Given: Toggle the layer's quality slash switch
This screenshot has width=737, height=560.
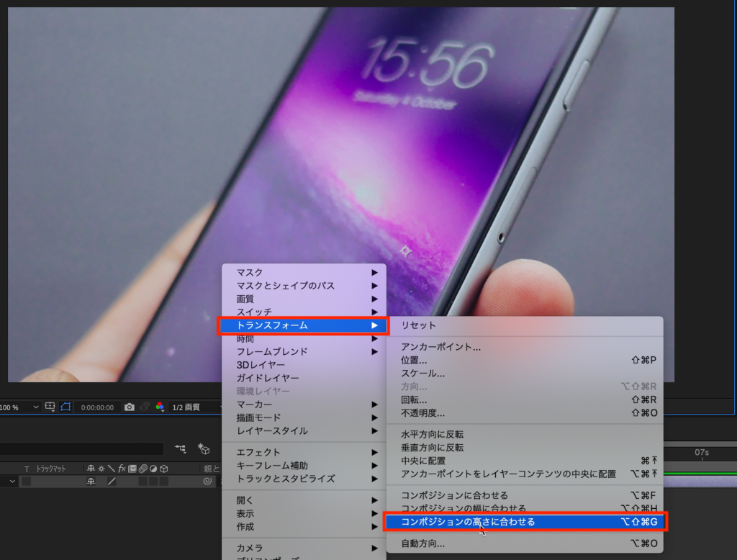Looking at the screenshot, I should pyautogui.click(x=112, y=482).
